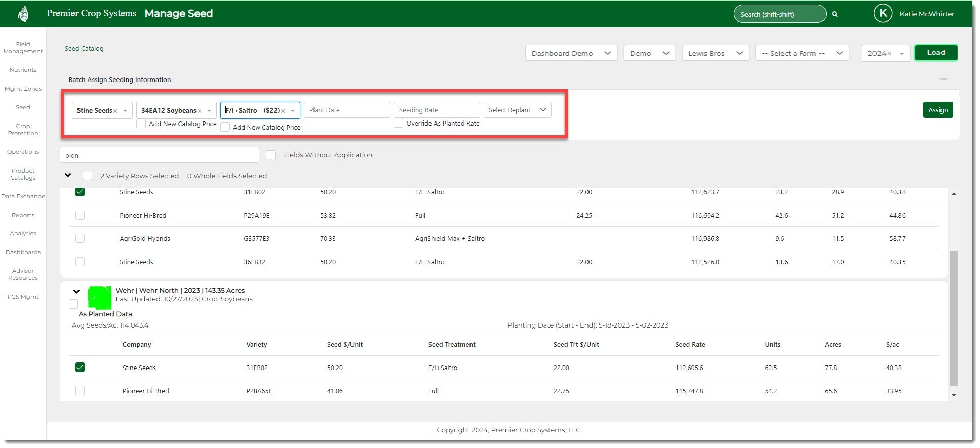980x448 pixels.
Task: Enable Override As Planted Rate checkbox
Action: [399, 123]
